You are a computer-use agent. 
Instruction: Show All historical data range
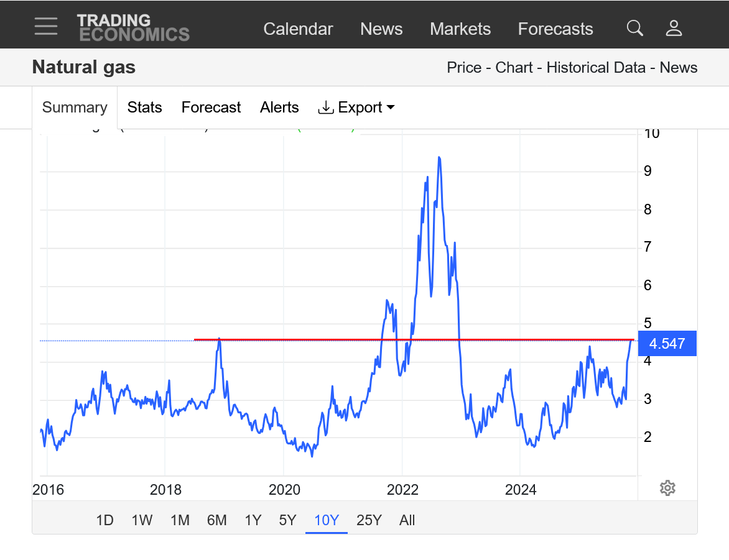(407, 520)
